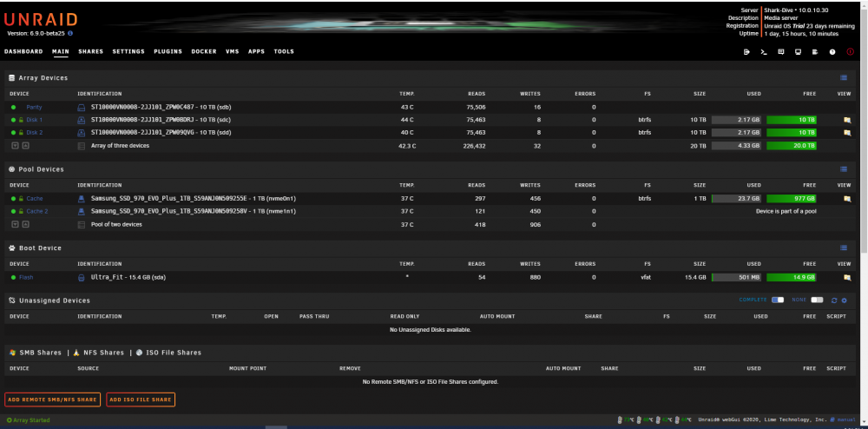Open the SHARES tab
The width and height of the screenshot is (868, 429).
tap(91, 51)
